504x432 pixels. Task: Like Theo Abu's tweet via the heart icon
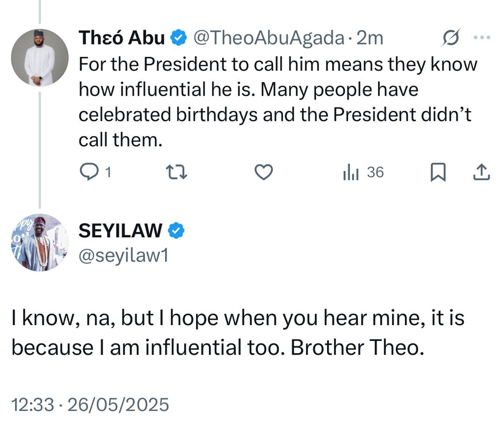(263, 172)
